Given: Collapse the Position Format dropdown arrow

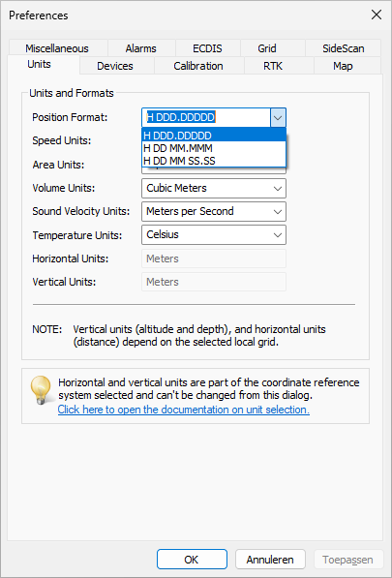Looking at the screenshot, I should point(278,117).
